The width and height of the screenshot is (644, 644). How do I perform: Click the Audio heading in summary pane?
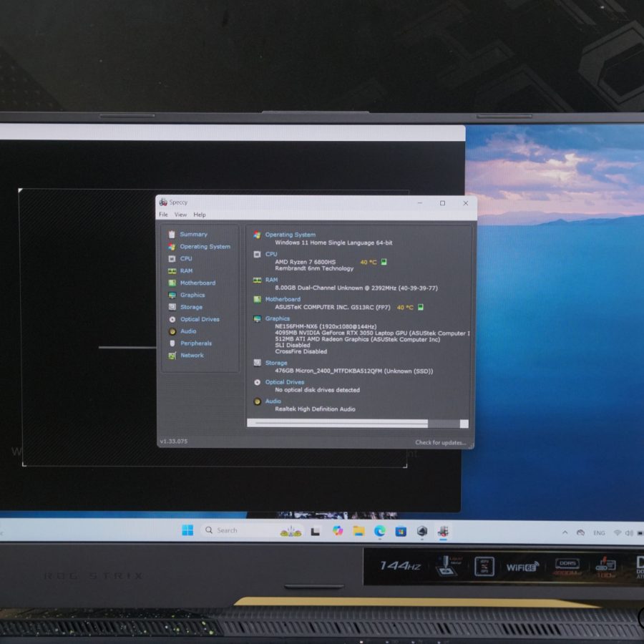click(x=273, y=401)
